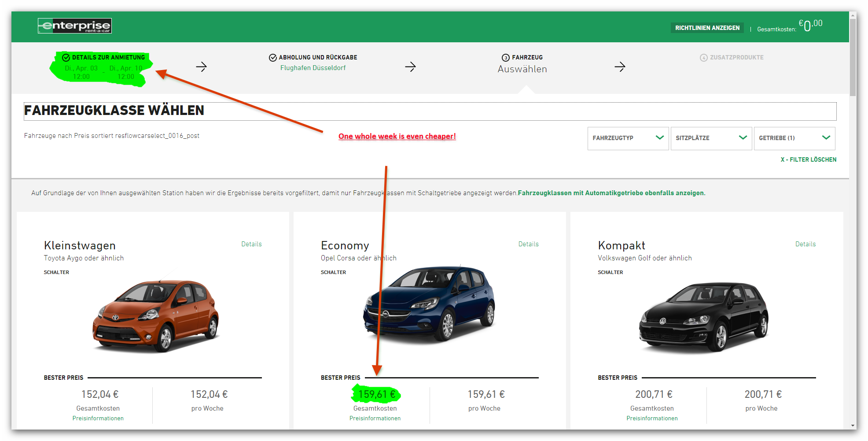
Task: Click the chevron in the Fahrzeugtyp dropdown
Action: pyautogui.click(x=659, y=137)
